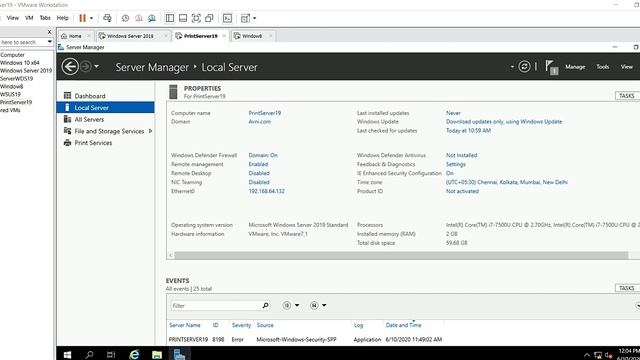Click the Feedback & Diagnostics Settings link
This screenshot has height=360, width=640.
tap(456, 164)
